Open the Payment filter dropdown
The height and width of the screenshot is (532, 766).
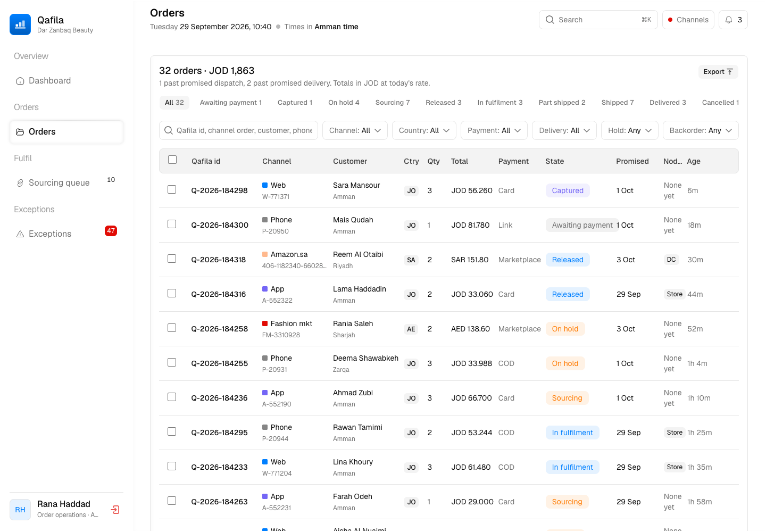pyautogui.click(x=494, y=130)
